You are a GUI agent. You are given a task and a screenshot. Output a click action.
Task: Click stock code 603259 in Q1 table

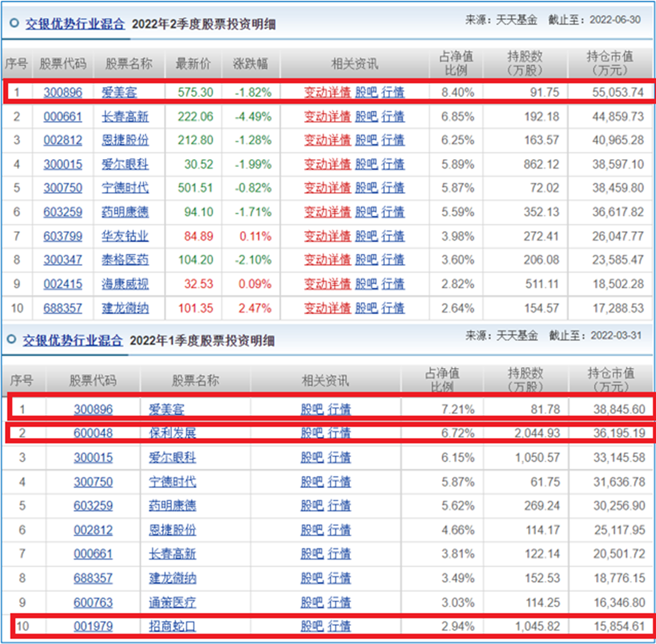93,506
